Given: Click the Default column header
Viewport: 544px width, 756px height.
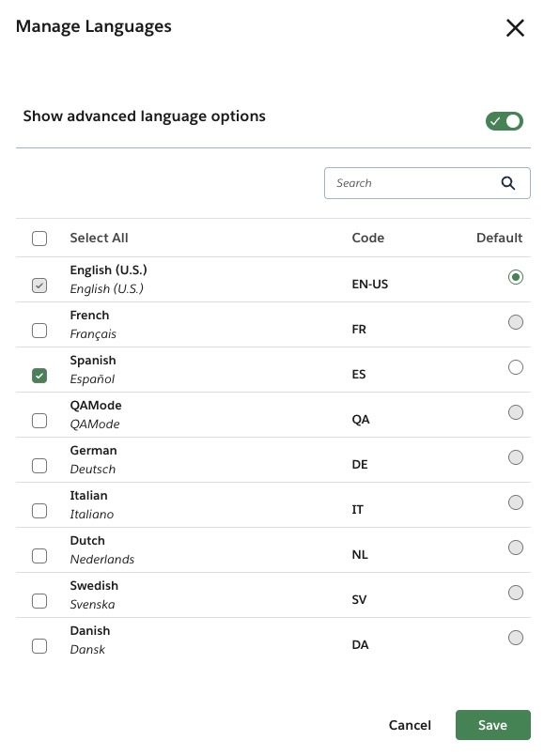Looking at the screenshot, I should coord(499,238).
